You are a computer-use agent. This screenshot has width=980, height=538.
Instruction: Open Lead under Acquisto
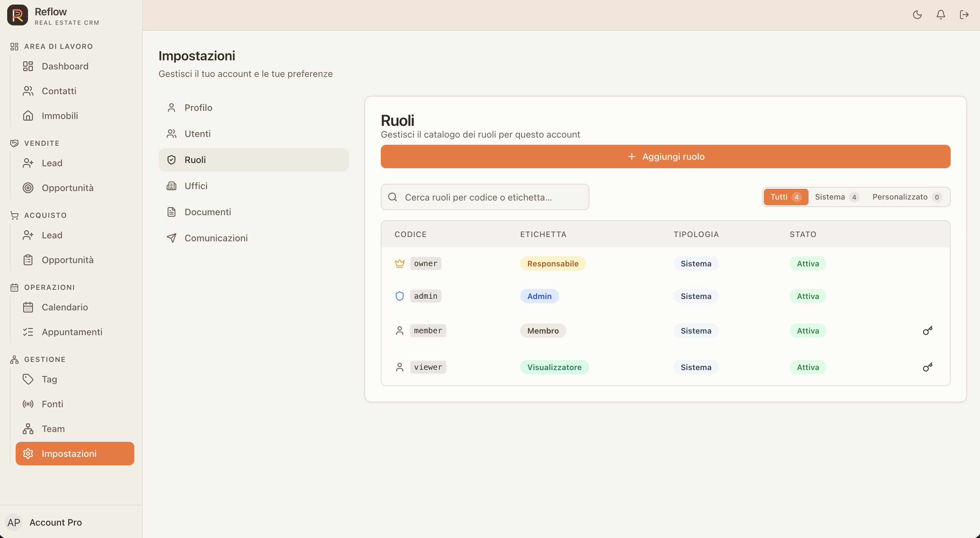(x=75, y=235)
